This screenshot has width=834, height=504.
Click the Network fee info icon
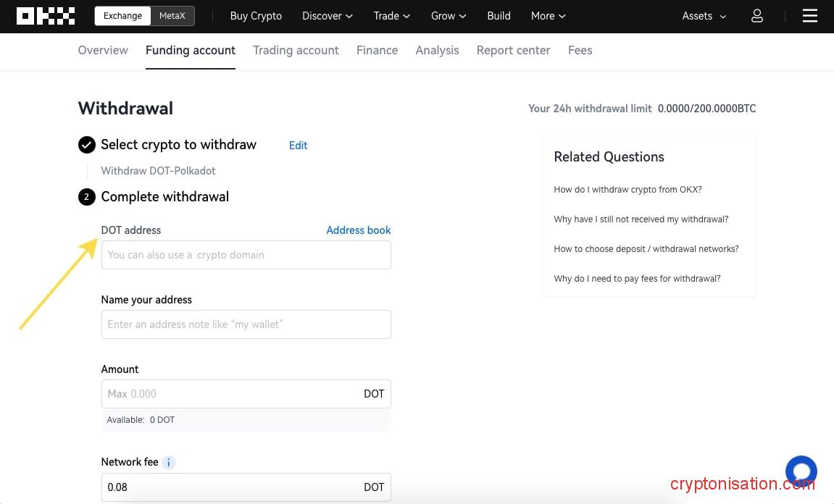click(169, 462)
